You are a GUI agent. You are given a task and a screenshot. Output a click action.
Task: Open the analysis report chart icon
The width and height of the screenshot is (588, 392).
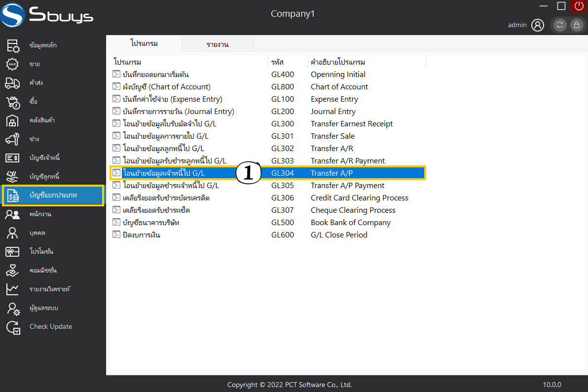(x=13, y=289)
